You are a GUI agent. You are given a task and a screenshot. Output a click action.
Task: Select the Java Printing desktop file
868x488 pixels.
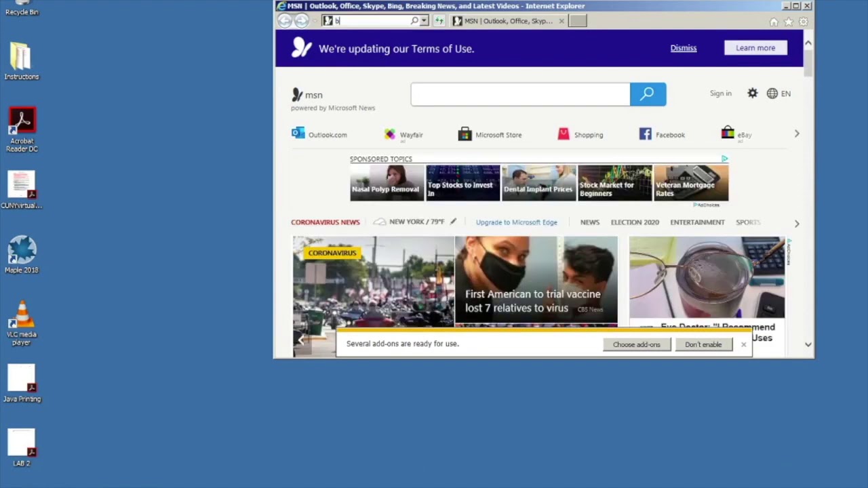tap(22, 384)
